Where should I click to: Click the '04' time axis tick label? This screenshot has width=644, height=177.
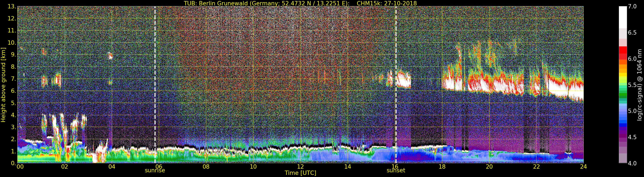(x=112, y=167)
